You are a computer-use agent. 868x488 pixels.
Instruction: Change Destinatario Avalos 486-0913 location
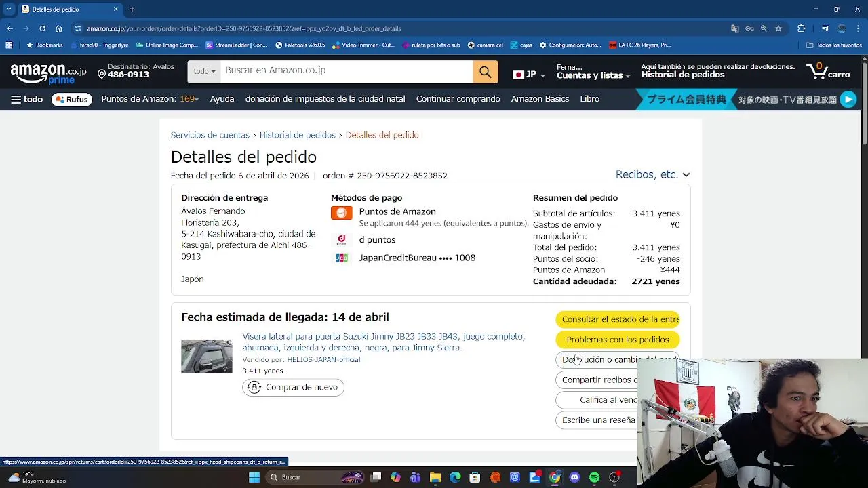(136, 71)
